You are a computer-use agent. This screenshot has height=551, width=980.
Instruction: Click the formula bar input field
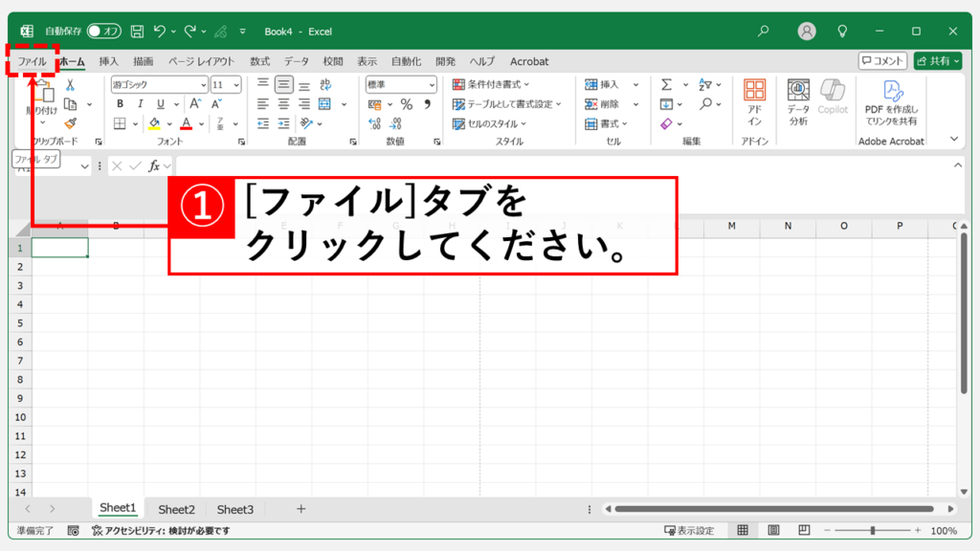point(565,166)
